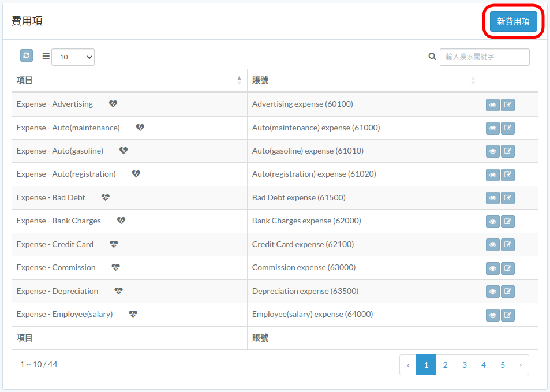Click heartbeat icon beside Expense - Auto(maintenance)
Viewport: 550px width, 392px height.
coord(140,128)
